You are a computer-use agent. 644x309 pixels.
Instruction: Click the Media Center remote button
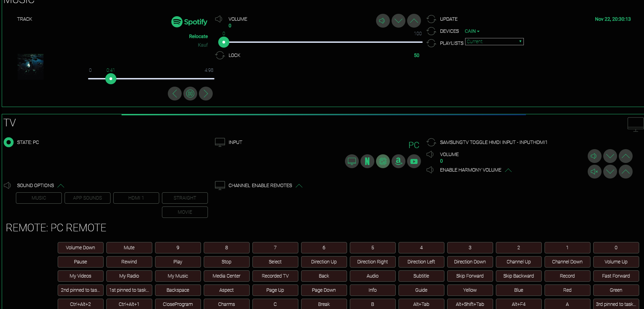(227, 276)
